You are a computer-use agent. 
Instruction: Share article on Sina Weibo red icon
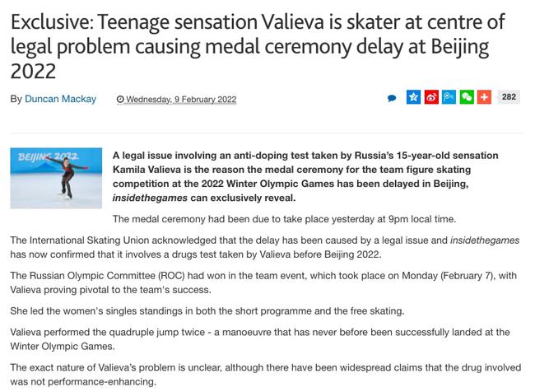(x=431, y=97)
